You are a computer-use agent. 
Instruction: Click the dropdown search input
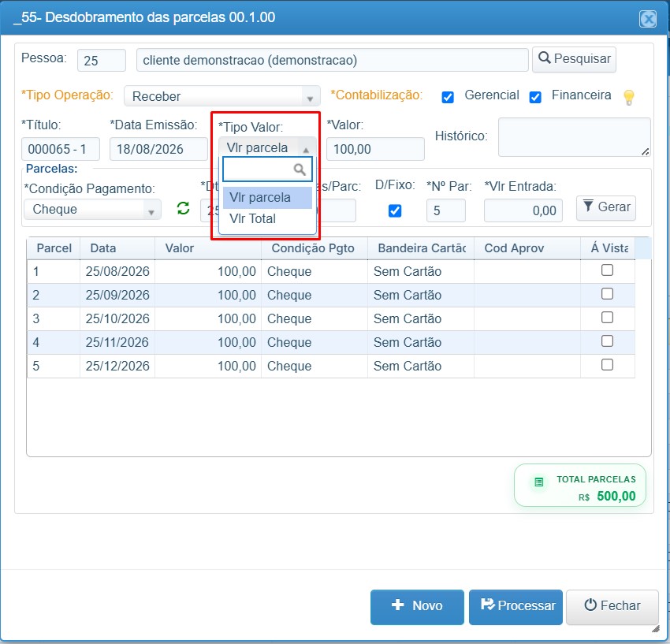click(267, 169)
